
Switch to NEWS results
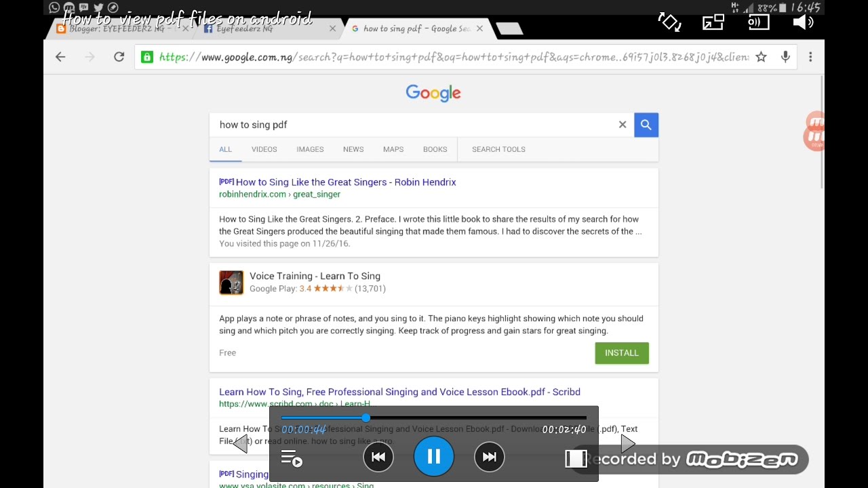(353, 149)
